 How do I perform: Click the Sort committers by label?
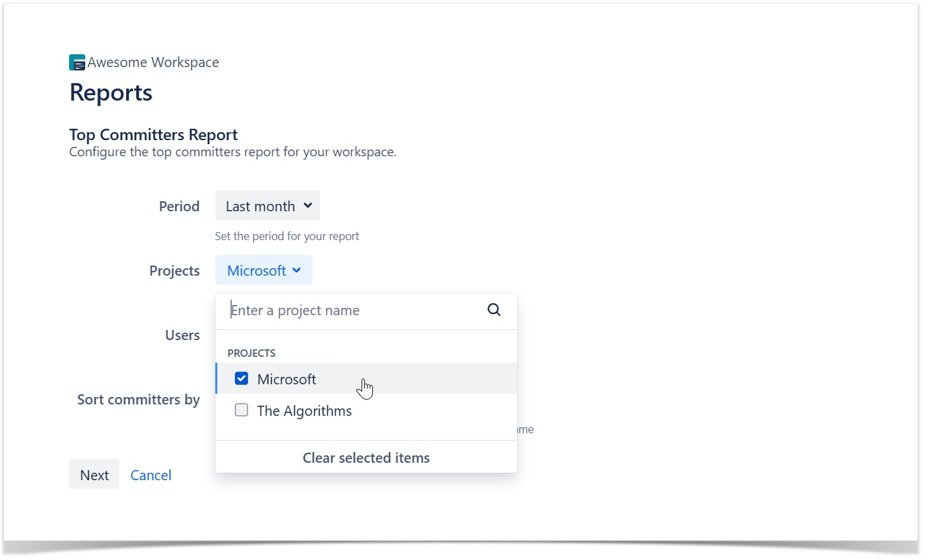click(x=138, y=400)
